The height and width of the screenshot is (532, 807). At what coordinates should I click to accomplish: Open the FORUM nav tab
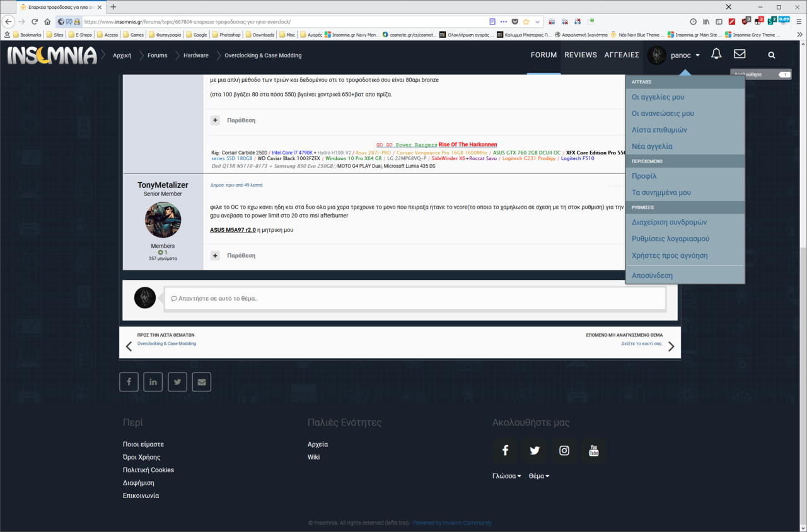coord(543,55)
